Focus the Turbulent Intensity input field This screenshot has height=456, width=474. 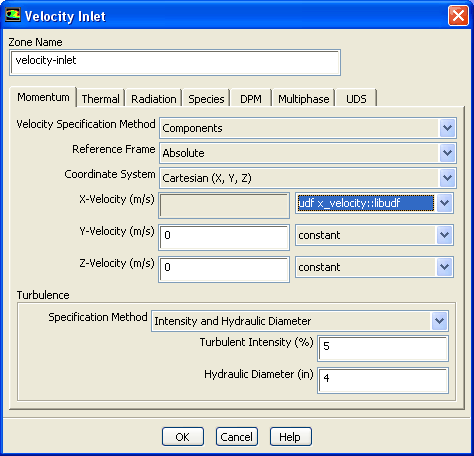pyautogui.click(x=383, y=348)
